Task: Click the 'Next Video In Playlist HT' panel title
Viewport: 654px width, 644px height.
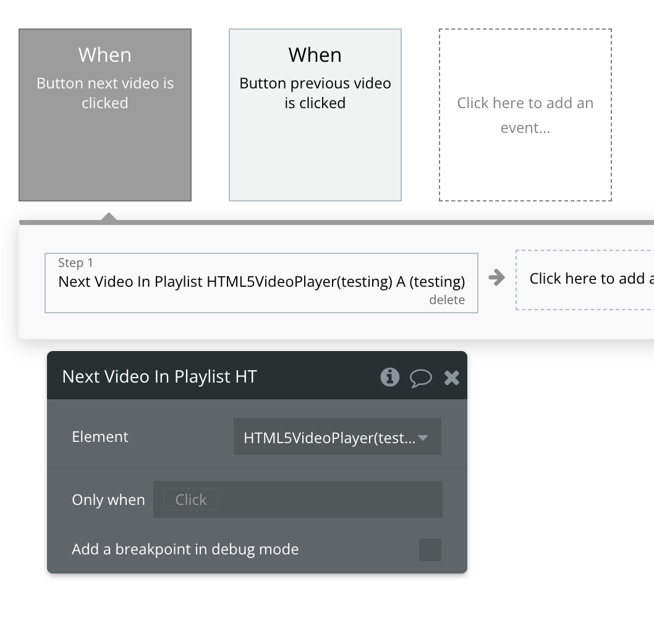Action: click(159, 376)
